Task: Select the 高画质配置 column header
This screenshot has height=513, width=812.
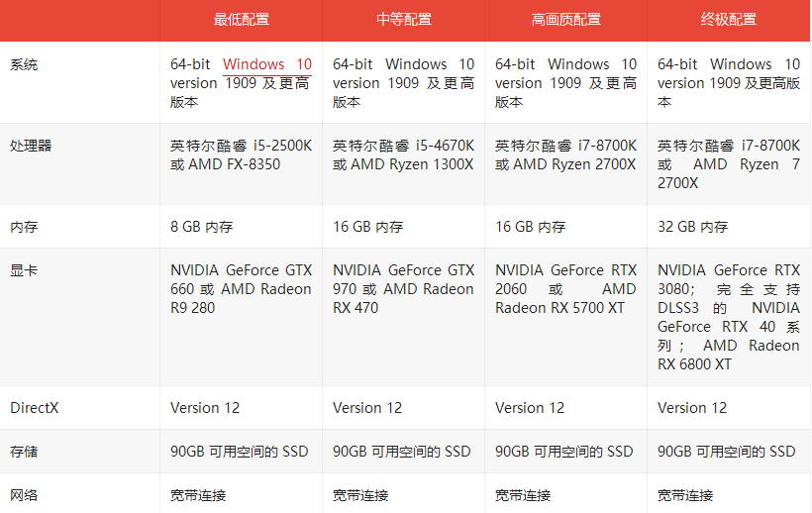Action: coord(566,20)
